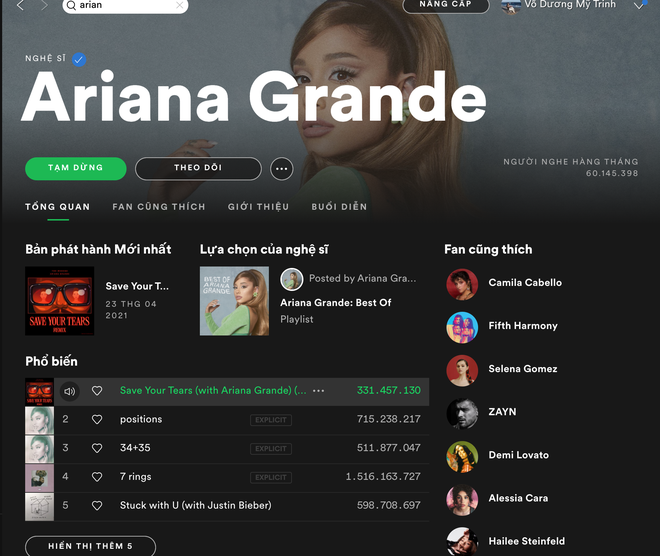Click the Save Your T... release title
Screen dimensions: 660x556
(x=137, y=286)
